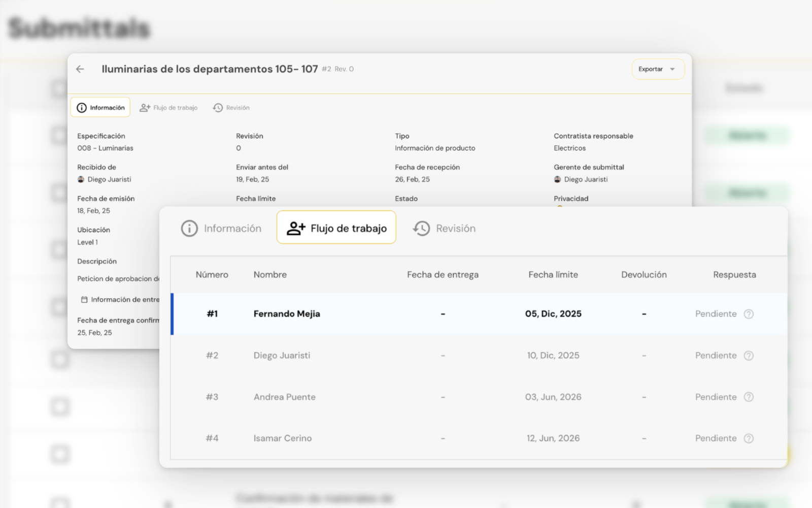Click the Level 1 location value
This screenshot has height=508, width=812.
coord(87,242)
